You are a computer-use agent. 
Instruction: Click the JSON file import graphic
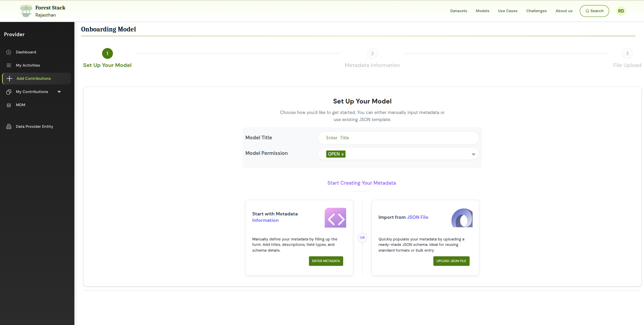coord(462,218)
